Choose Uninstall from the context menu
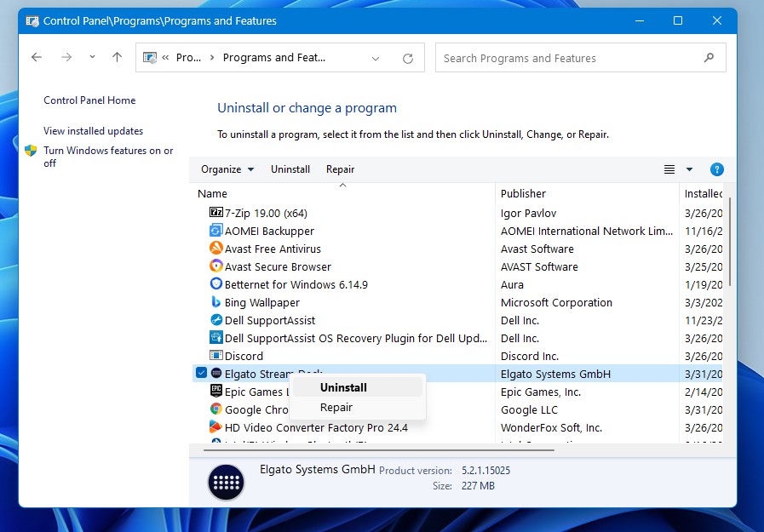 coord(358,387)
